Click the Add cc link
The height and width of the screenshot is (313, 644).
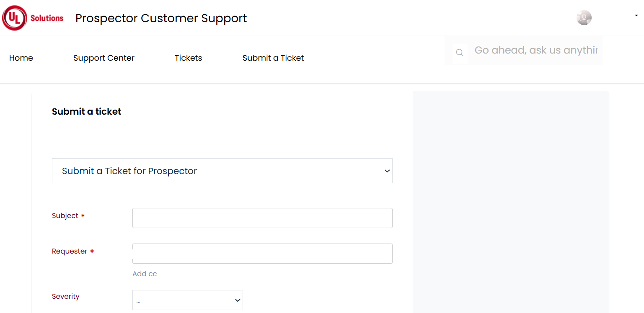[145, 274]
